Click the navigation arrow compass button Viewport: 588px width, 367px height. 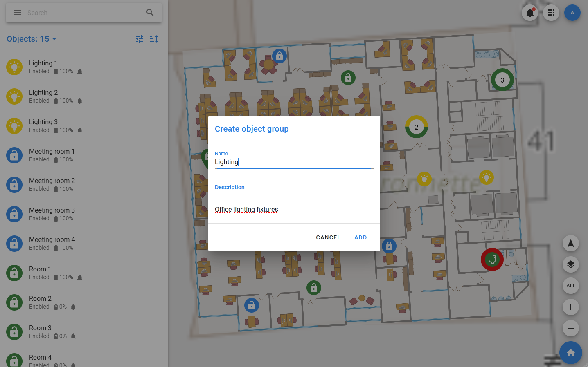[x=571, y=243]
